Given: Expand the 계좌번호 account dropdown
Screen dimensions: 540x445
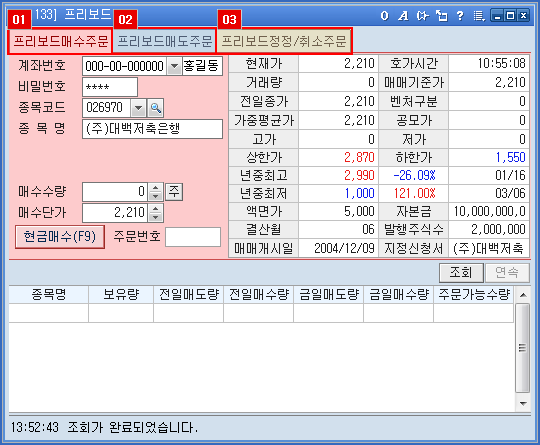Looking at the screenshot, I should coord(174,66).
